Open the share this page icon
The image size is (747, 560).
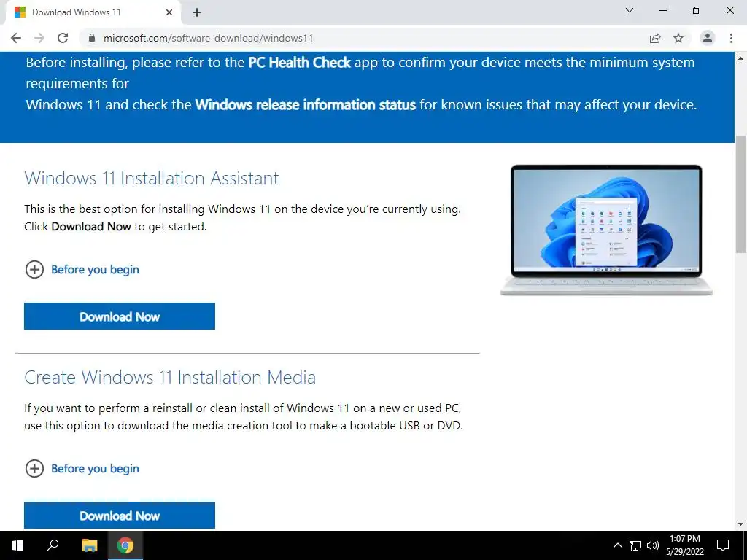click(655, 38)
